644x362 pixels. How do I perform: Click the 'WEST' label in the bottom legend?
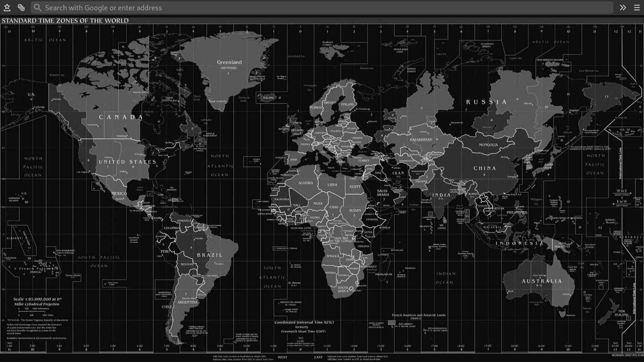(x=282, y=357)
